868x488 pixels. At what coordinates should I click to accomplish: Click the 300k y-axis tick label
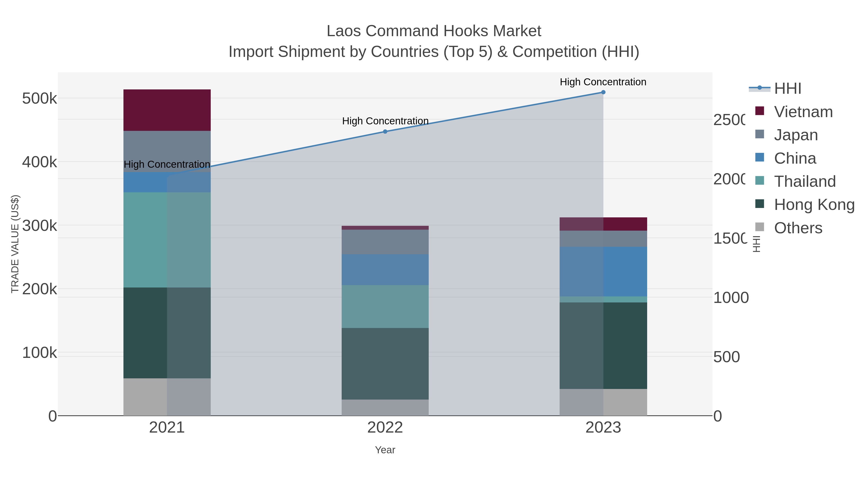[x=40, y=226]
